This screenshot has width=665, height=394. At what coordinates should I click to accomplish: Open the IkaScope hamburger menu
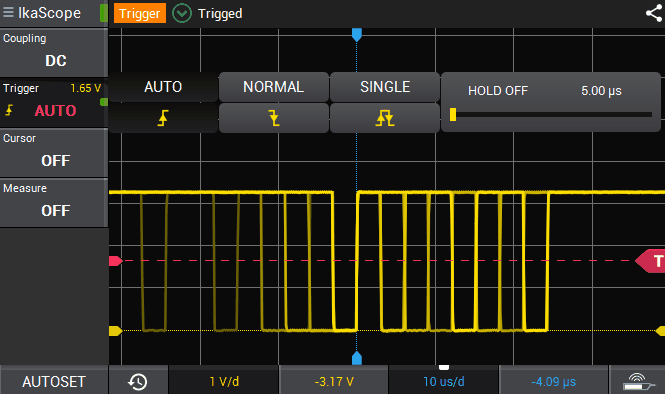tap(8, 12)
